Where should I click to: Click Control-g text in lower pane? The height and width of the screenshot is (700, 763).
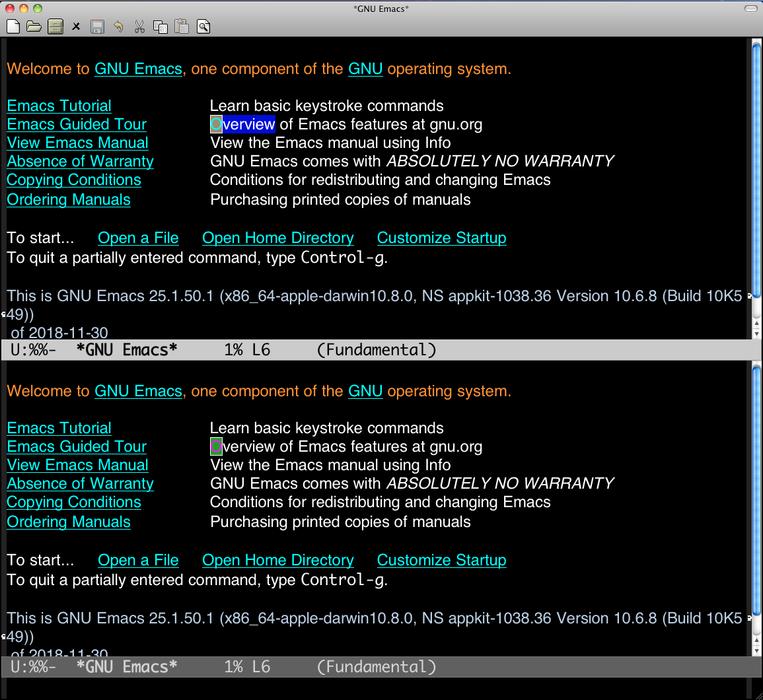[342, 580]
